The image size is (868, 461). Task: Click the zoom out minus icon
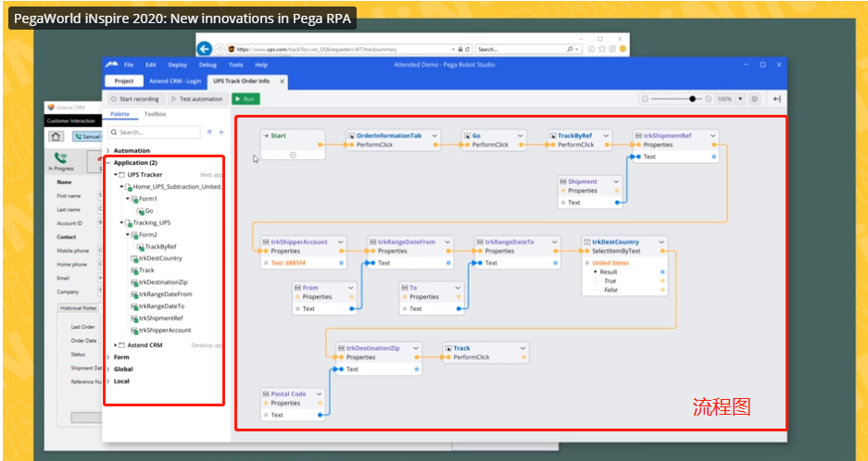click(x=645, y=99)
